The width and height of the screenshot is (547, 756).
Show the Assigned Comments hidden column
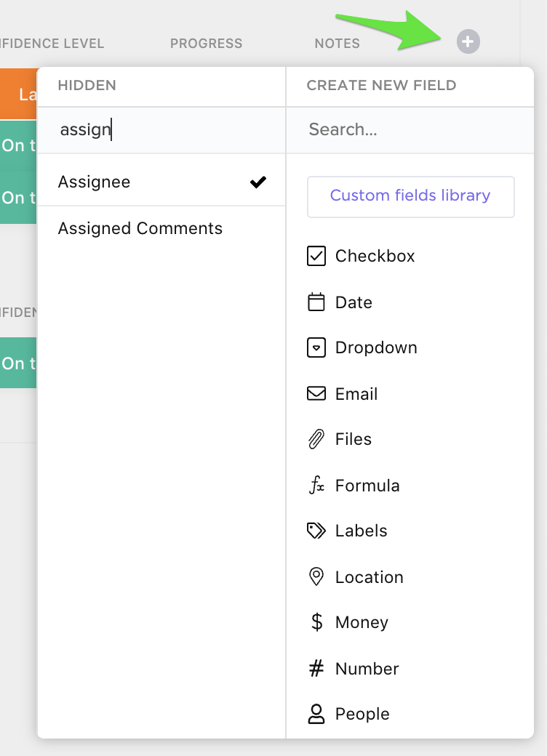pyautogui.click(x=140, y=228)
